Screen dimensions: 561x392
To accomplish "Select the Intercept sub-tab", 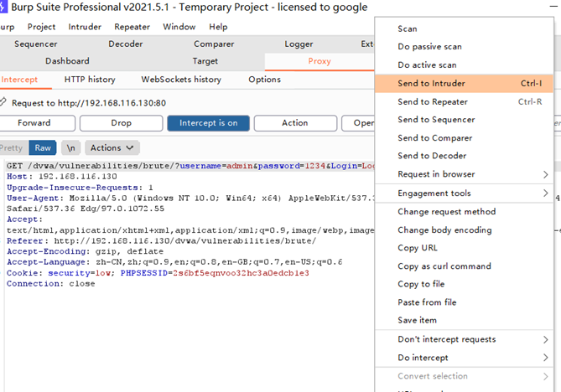I will pos(19,80).
